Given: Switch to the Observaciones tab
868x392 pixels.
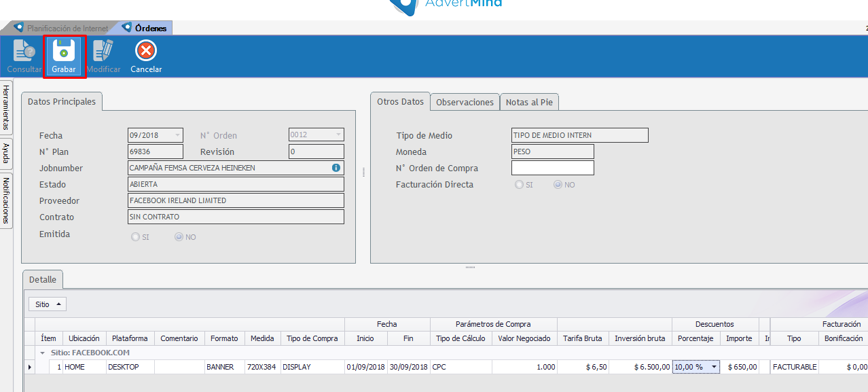Looking at the screenshot, I should tap(465, 103).
